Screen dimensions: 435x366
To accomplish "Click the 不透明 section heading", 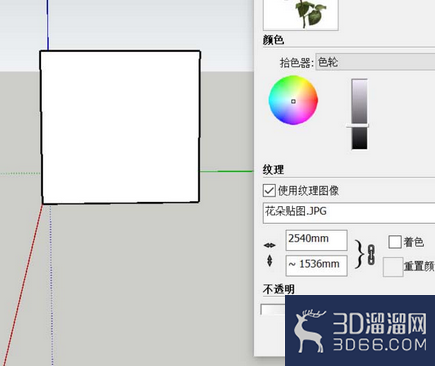I will 279,289.
